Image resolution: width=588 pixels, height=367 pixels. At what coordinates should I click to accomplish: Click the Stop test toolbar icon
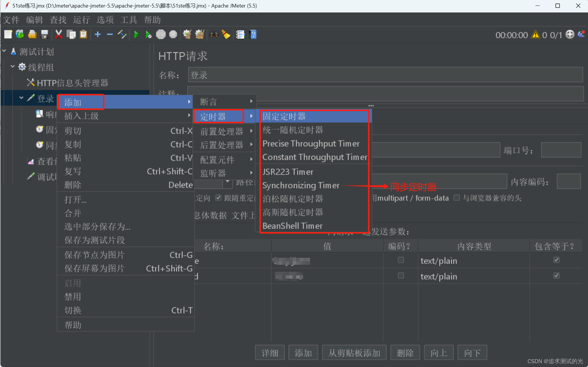pyautogui.click(x=161, y=35)
